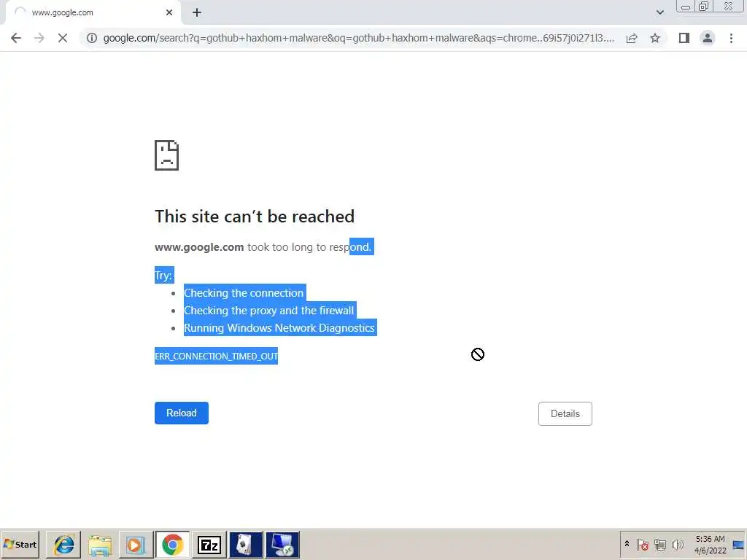Open the Chrome three-dot menu

click(x=731, y=38)
